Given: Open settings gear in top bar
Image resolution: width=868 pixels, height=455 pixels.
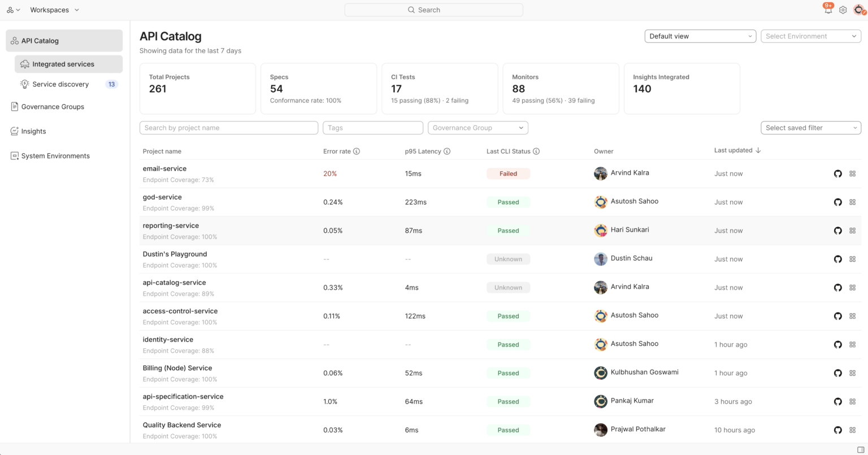Looking at the screenshot, I should (x=843, y=10).
